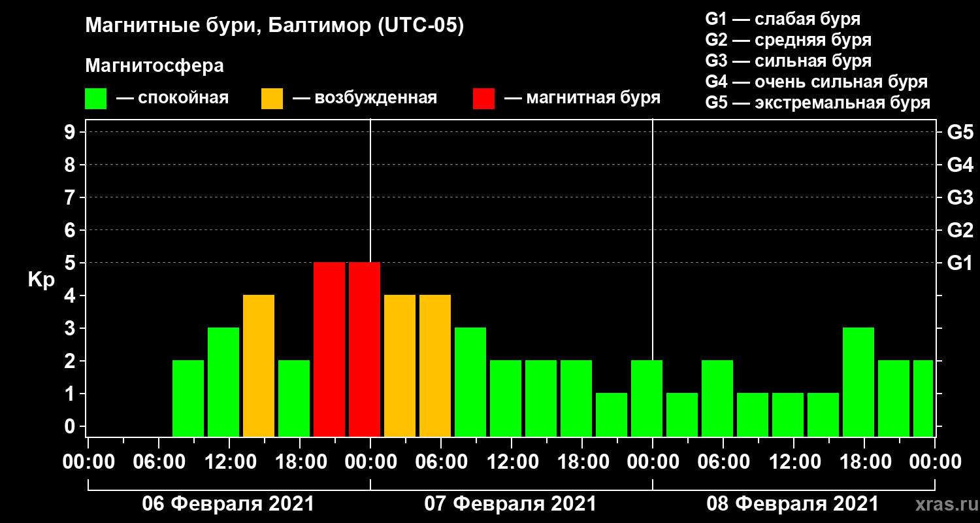980x523 pixels.
Task: Click the only orange bar on 06 February
Action: tap(259, 365)
